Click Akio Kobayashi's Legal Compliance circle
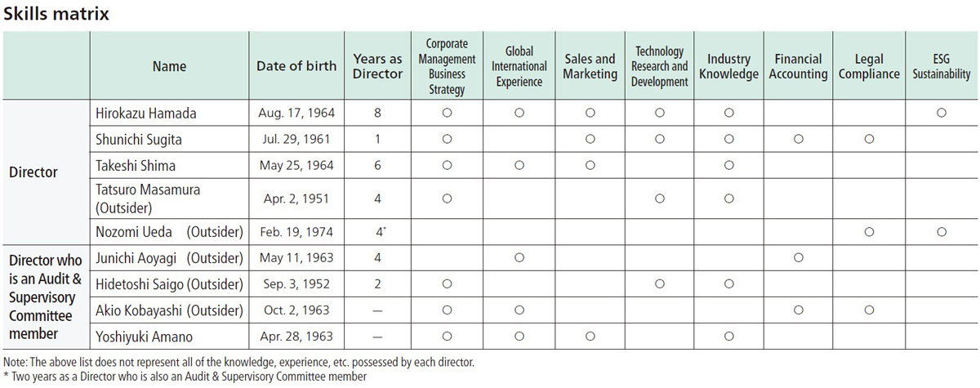This screenshot has height=388, width=980. 869,310
